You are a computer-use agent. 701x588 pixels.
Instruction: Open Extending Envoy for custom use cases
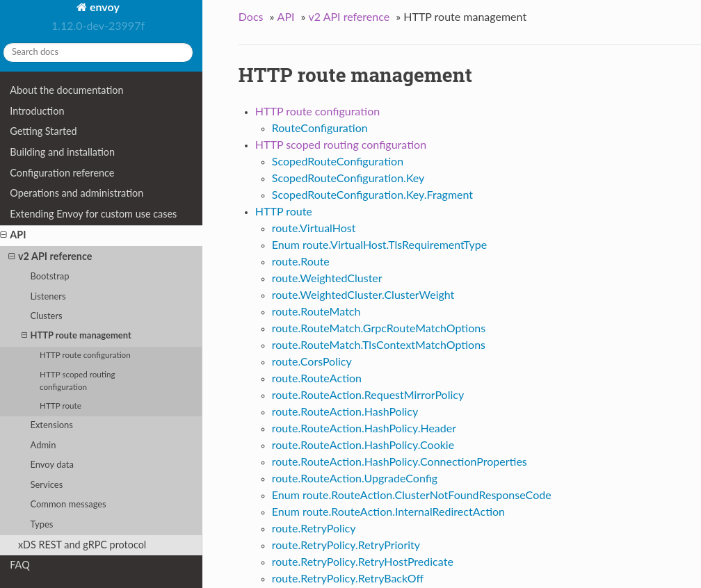(93, 214)
